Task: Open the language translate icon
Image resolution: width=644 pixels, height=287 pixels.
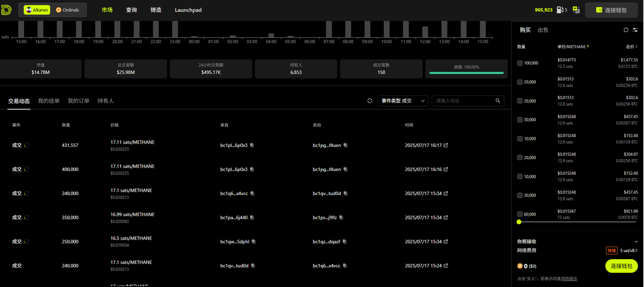Action: [x=576, y=10]
